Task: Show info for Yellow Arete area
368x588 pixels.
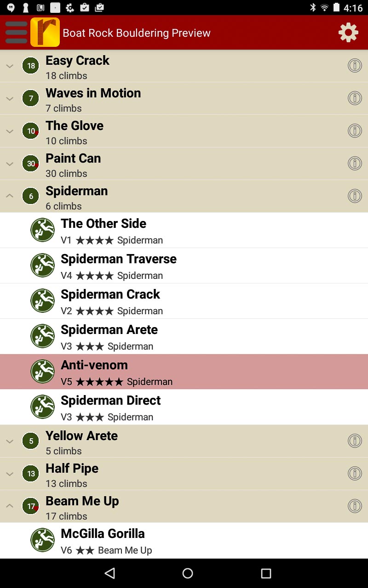Action: [355, 441]
